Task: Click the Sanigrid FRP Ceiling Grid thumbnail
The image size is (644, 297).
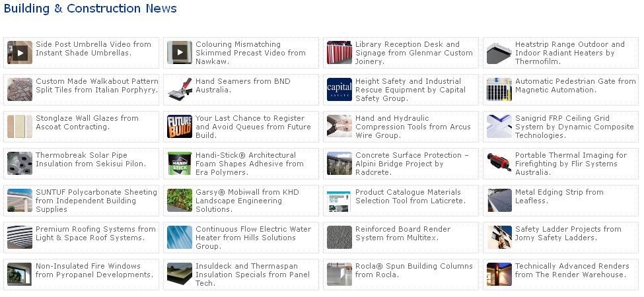Action: click(499, 126)
